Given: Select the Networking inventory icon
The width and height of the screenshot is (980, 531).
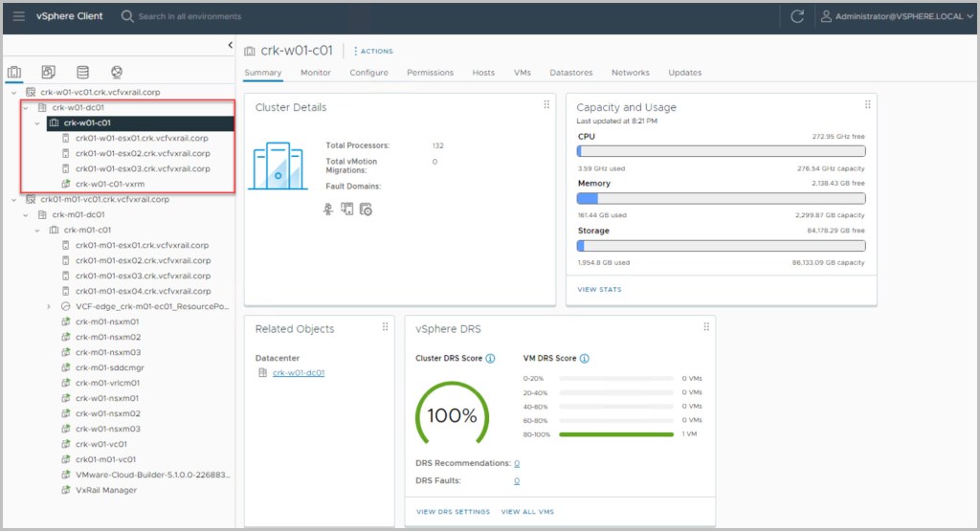Looking at the screenshot, I should (116, 72).
